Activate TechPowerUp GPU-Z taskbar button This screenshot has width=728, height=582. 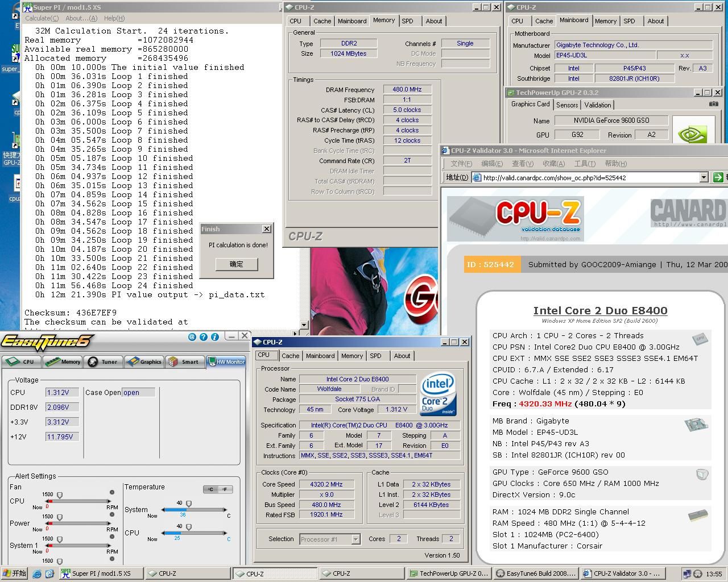(449, 573)
